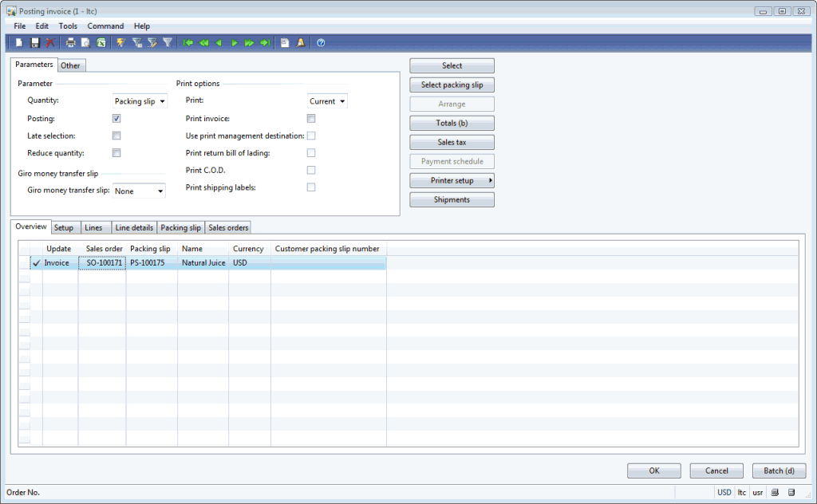Click the New record toolbar icon
817x504 pixels.
[x=19, y=43]
